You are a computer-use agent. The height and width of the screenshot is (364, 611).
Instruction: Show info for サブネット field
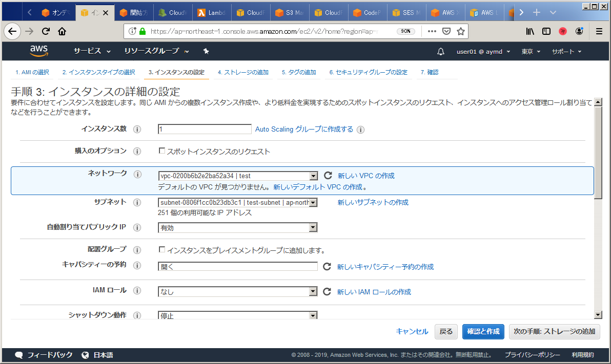pos(137,202)
